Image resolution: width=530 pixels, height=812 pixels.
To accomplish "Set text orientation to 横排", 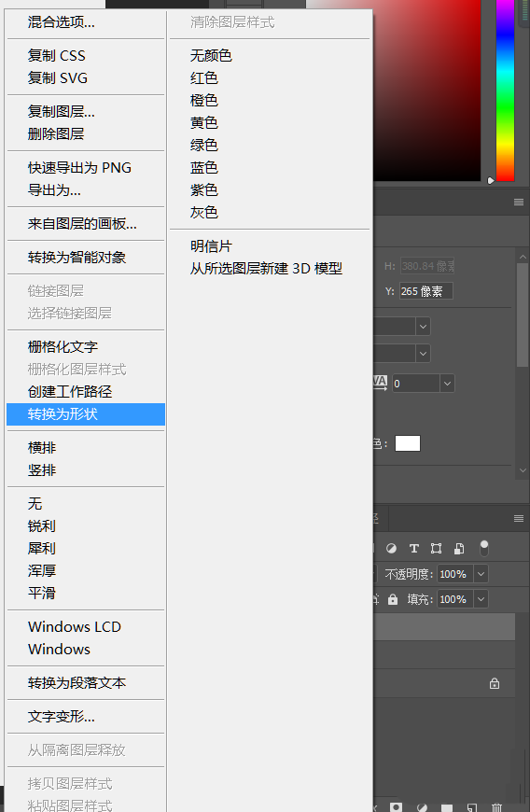I will pos(42,447).
